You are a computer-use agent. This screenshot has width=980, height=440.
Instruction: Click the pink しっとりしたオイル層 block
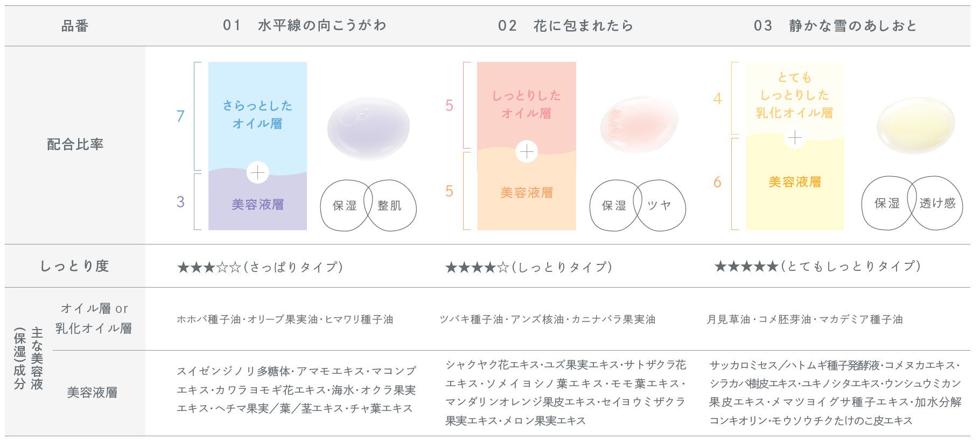tap(527, 104)
